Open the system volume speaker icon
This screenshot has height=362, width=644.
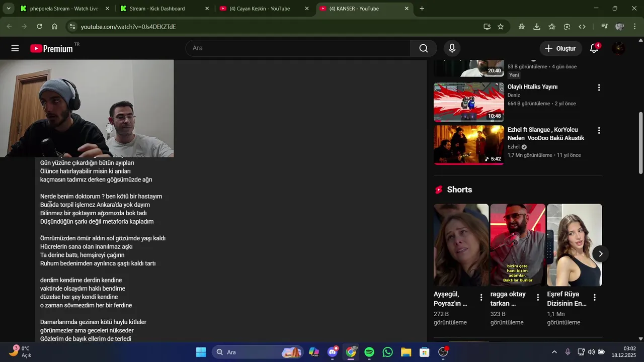(x=591, y=352)
